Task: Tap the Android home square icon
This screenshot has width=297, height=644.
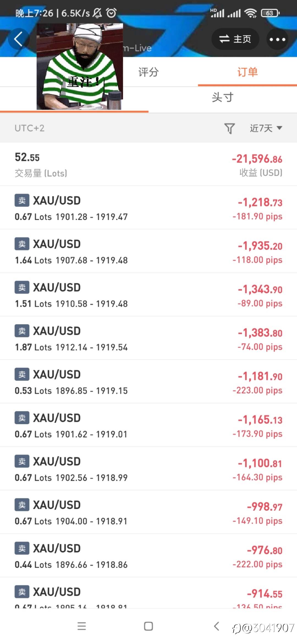Action: (148, 626)
